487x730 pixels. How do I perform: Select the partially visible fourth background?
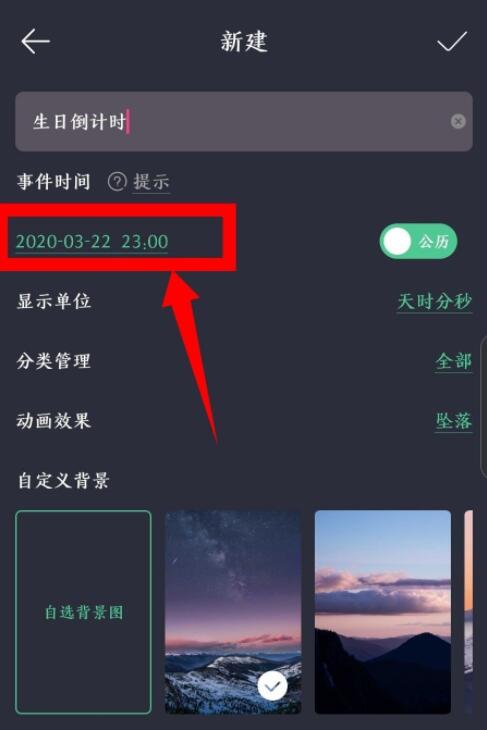tap(468, 612)
